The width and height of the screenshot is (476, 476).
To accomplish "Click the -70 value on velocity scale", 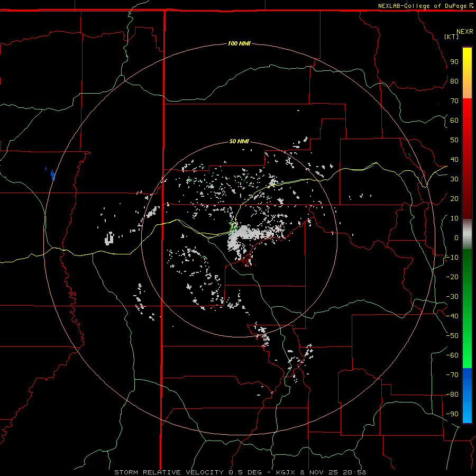I will pyautogui.click(x=452, y=375).
